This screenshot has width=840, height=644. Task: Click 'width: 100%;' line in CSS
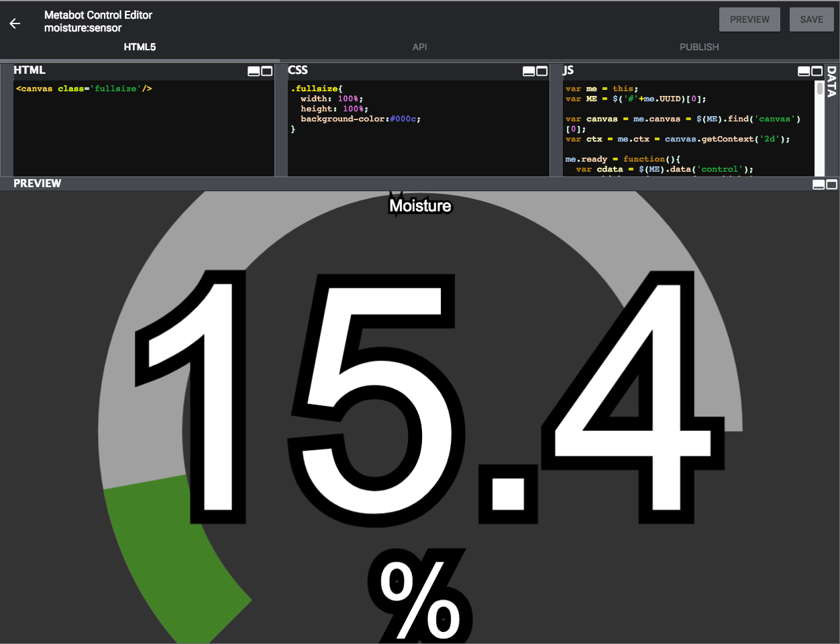(331, 99)
